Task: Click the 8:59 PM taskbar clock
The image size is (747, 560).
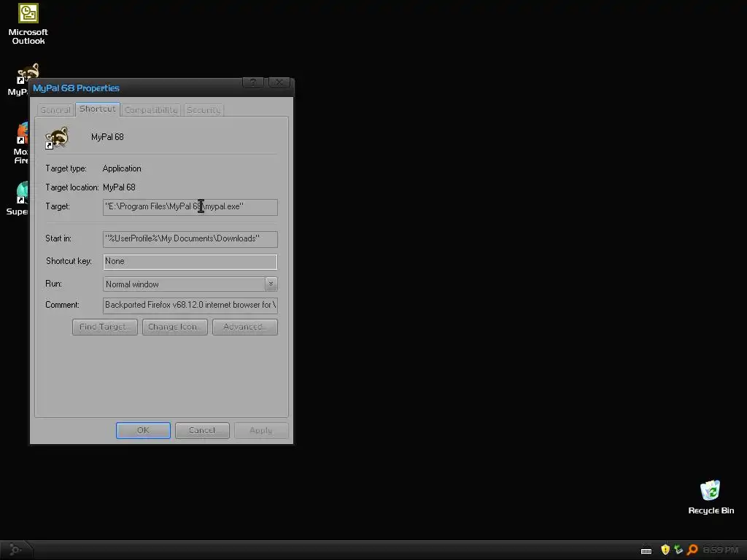Action: [x=720, y=550]
